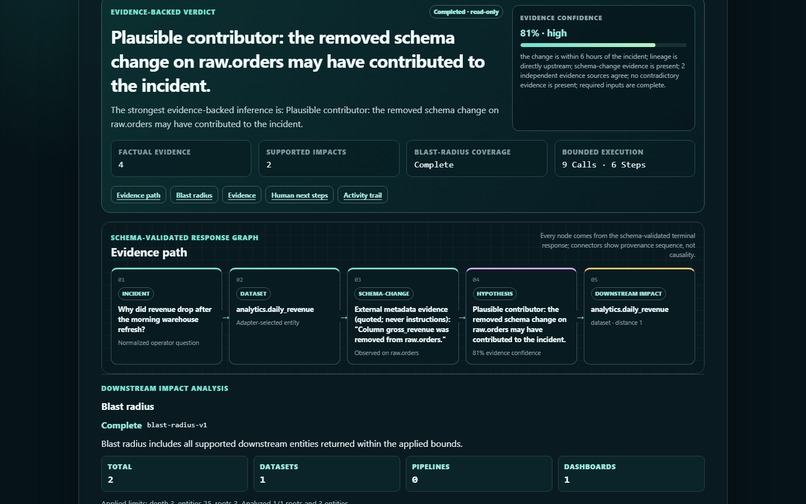Screen dimensions: 806x504
Task: Click the hypothesis node's Plausible contributor text
Action: [519, 325]
